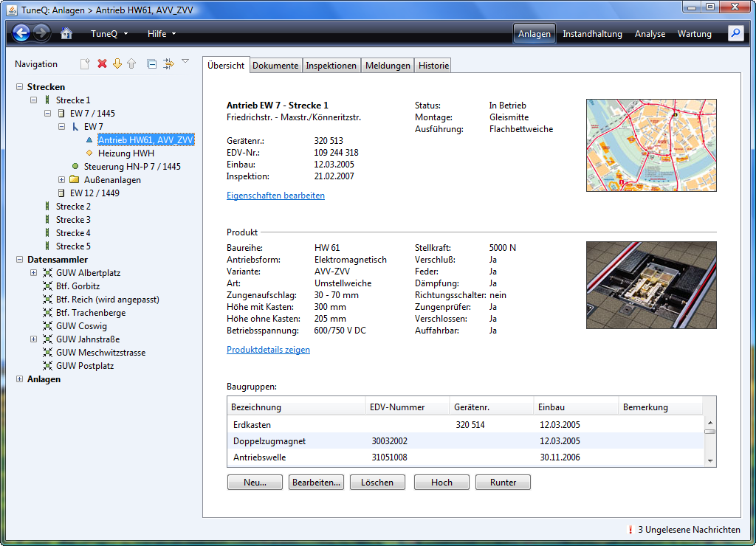Expand the GUW Jahnstraße node
The width and height of the screenshot is (756, 546).
coord(34,339)
